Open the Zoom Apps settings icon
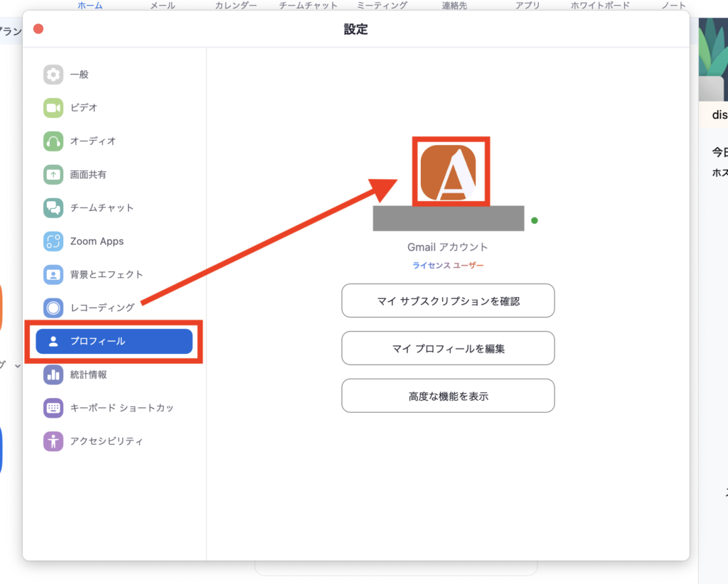Image resolution: width=728 pixels, height=584 pixels. pos(53,242)
